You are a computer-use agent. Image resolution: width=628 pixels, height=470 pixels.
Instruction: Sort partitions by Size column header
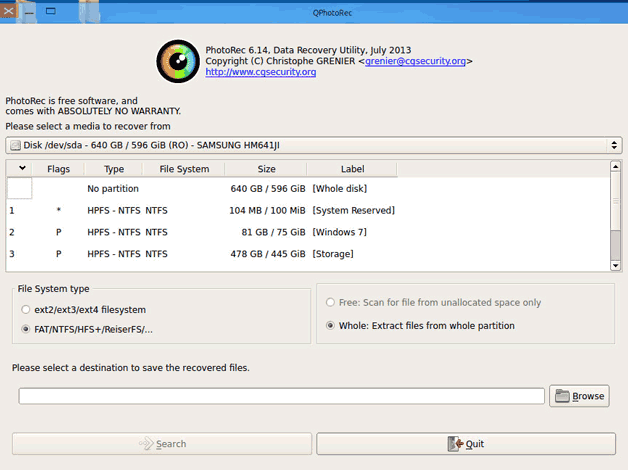[266, 169]
